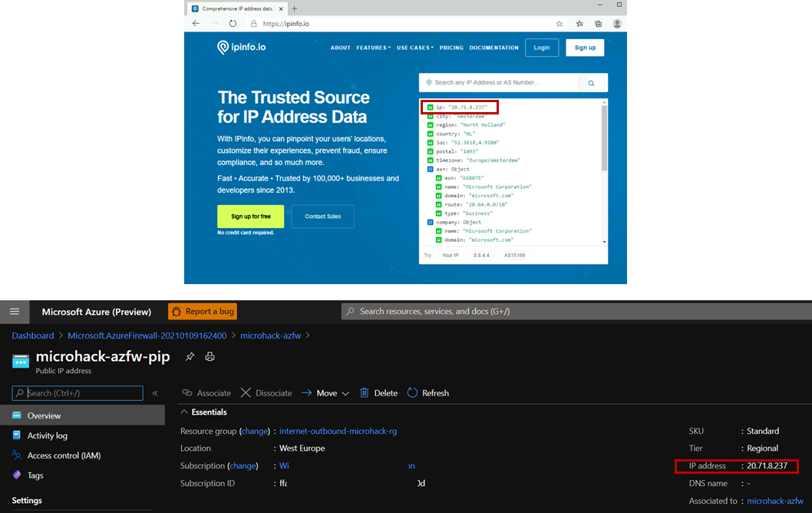Click the AS15169 suggestion chip

(514, 256)
